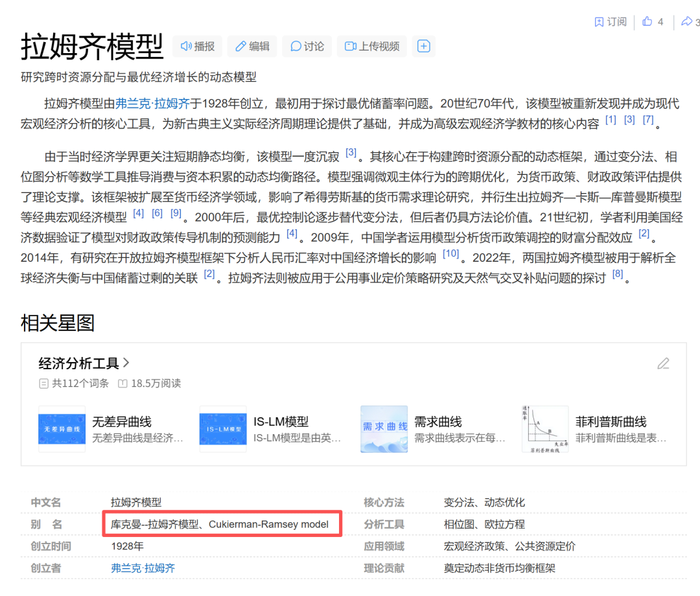Click citation [7] in the first paragraph
The image size is (700, 596).
point(648,120)
